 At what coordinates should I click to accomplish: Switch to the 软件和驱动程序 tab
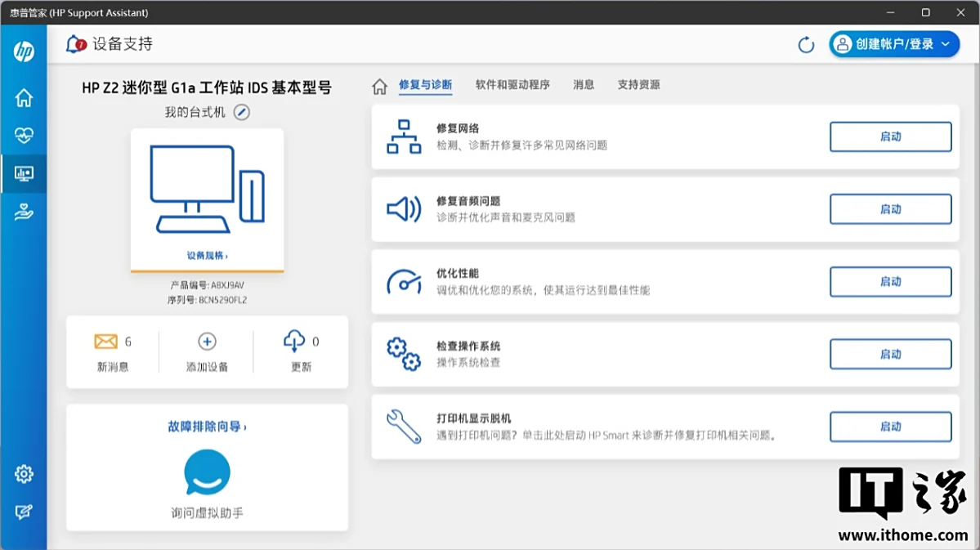pyautogui.click(x=512, y=85)
